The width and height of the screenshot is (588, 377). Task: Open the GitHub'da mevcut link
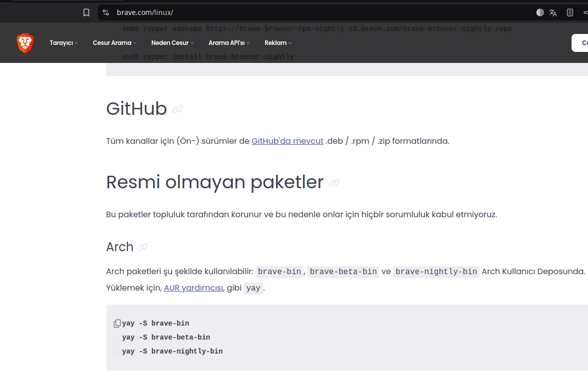coord(287,141)
